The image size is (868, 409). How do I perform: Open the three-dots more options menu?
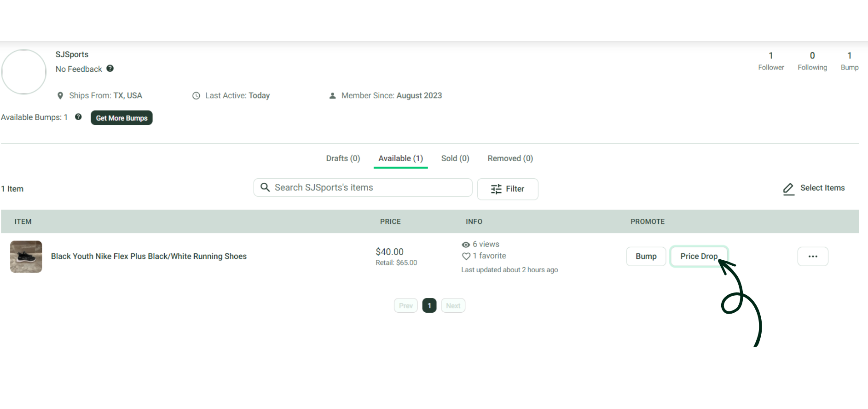pyautogui.click(x=812, y=257)
